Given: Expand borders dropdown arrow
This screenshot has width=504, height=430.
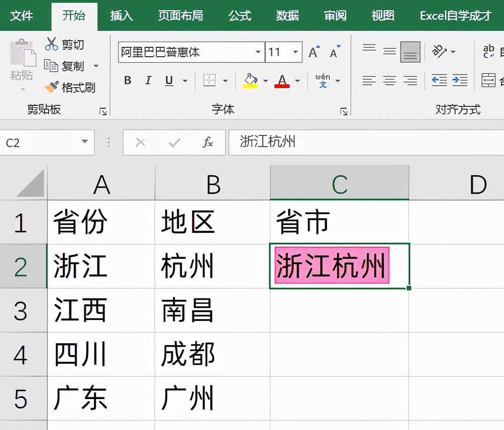Looking at the screenshot, I should click(225, 81).
